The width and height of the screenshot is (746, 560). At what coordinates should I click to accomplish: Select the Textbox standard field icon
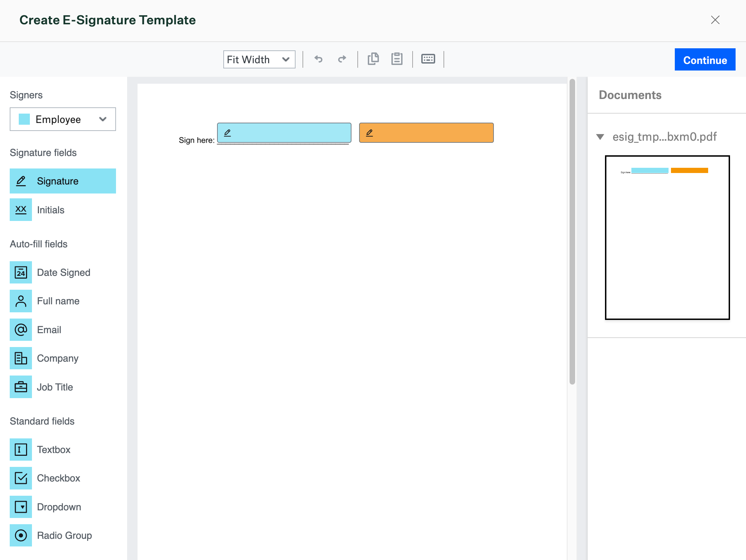(20, 450)
